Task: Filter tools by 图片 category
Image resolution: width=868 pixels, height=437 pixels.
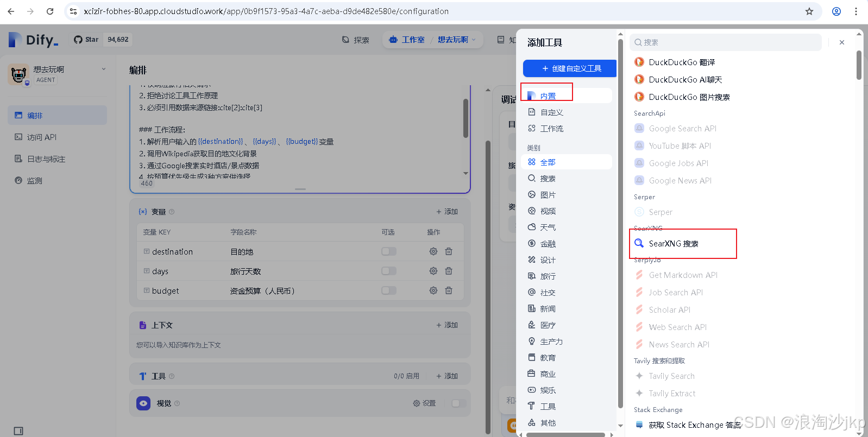Action: (567, 195)
